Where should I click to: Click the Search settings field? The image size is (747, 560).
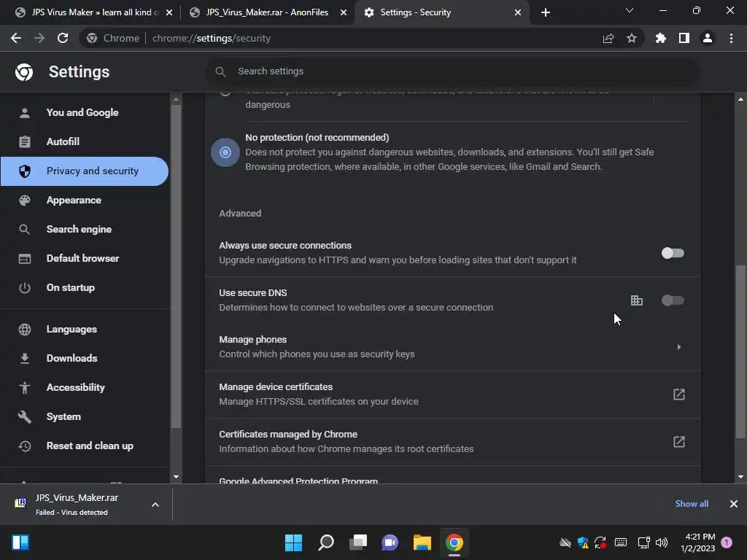tap(452, 71)
